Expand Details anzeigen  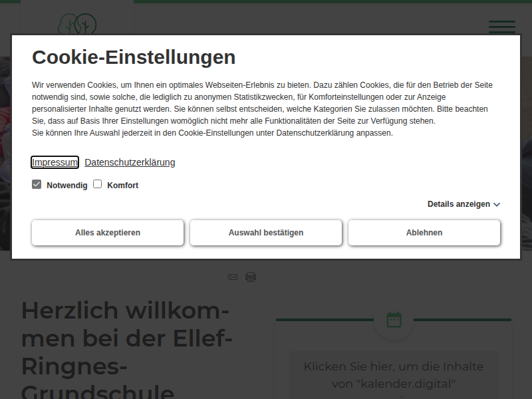pos(458,204)
